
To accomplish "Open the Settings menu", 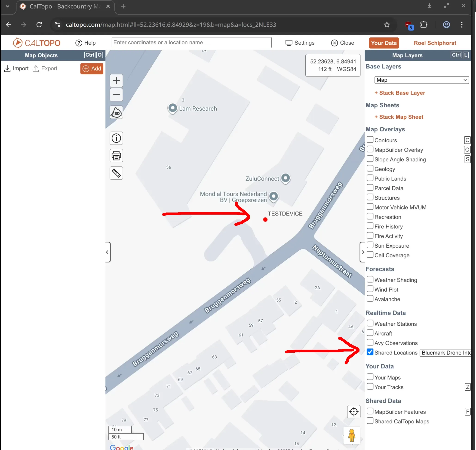I will pos(300,43).
